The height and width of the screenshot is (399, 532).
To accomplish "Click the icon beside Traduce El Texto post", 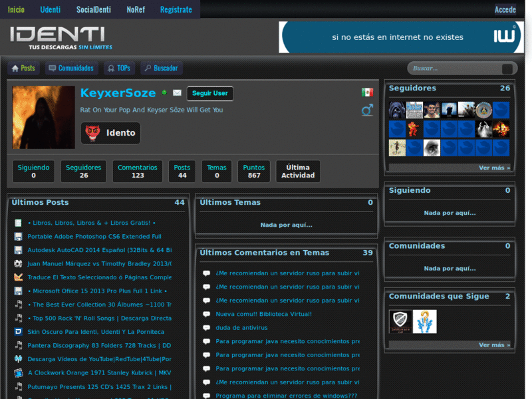I will tap(18, 277).
